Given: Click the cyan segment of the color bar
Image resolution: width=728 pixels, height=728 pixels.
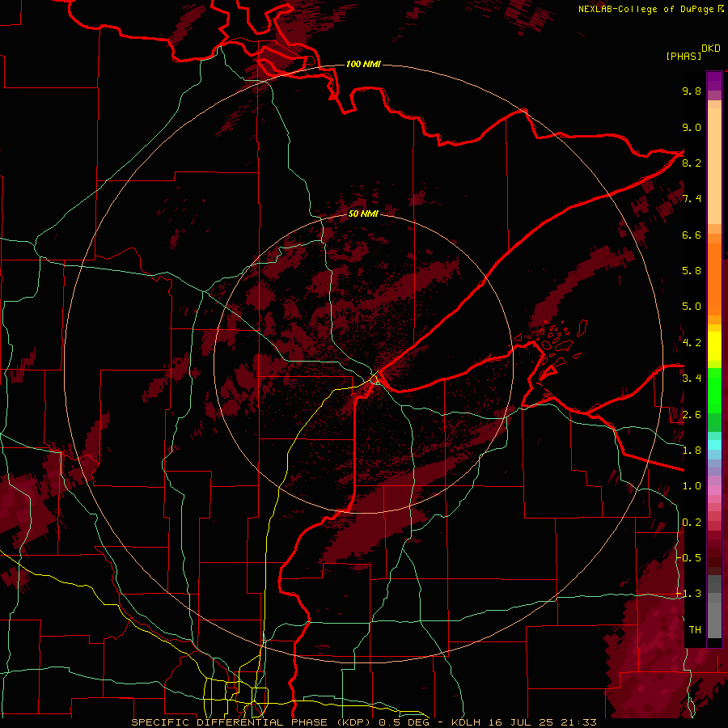Looking at the screenshot, I should (714, 444).
